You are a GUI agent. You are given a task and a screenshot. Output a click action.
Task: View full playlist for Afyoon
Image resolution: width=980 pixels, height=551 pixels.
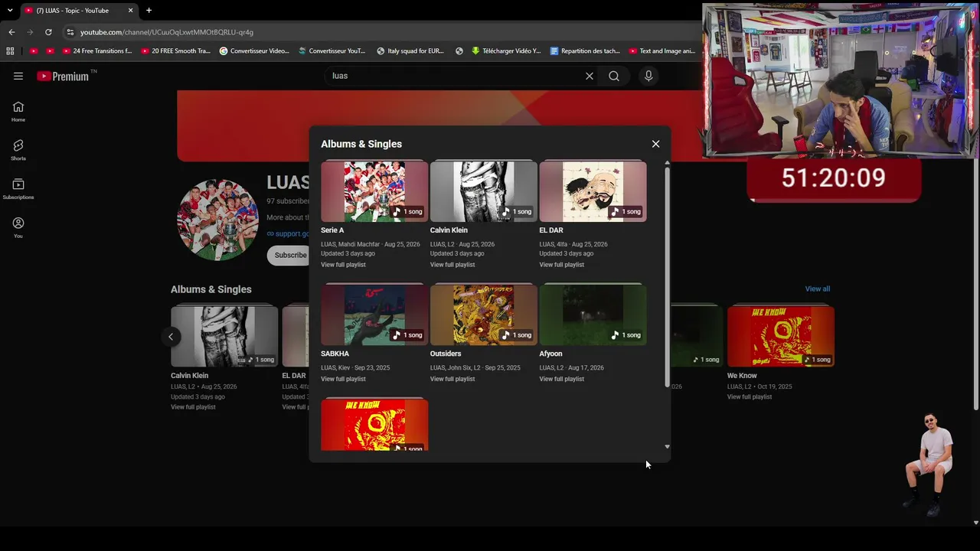[x=561, y=379]
